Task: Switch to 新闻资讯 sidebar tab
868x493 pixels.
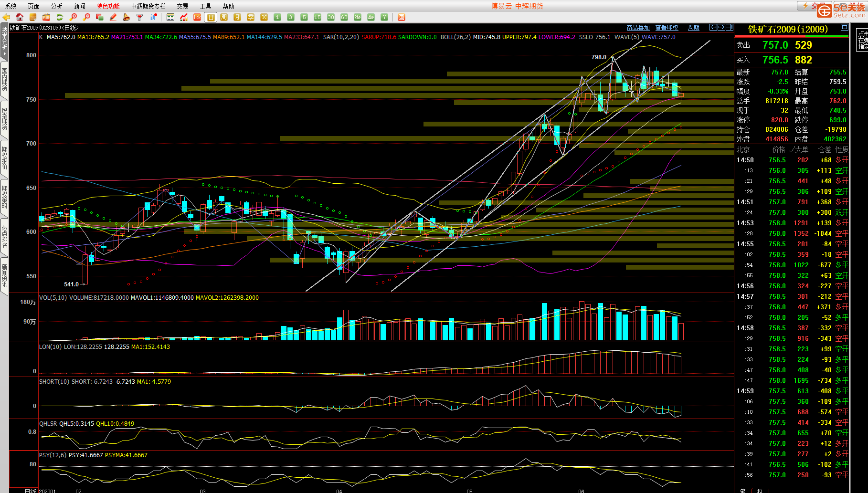Action: click(x=4, y=275)
